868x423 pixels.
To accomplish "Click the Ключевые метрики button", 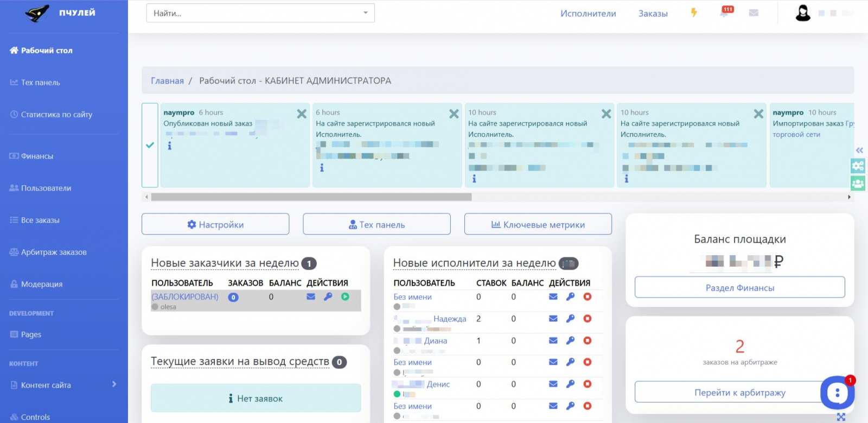I will (538, 224).
